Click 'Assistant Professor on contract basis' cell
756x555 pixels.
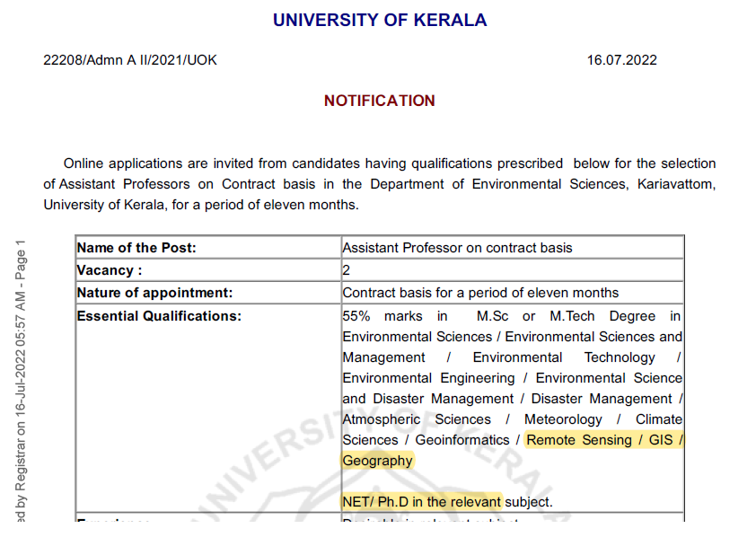point(513,248)
